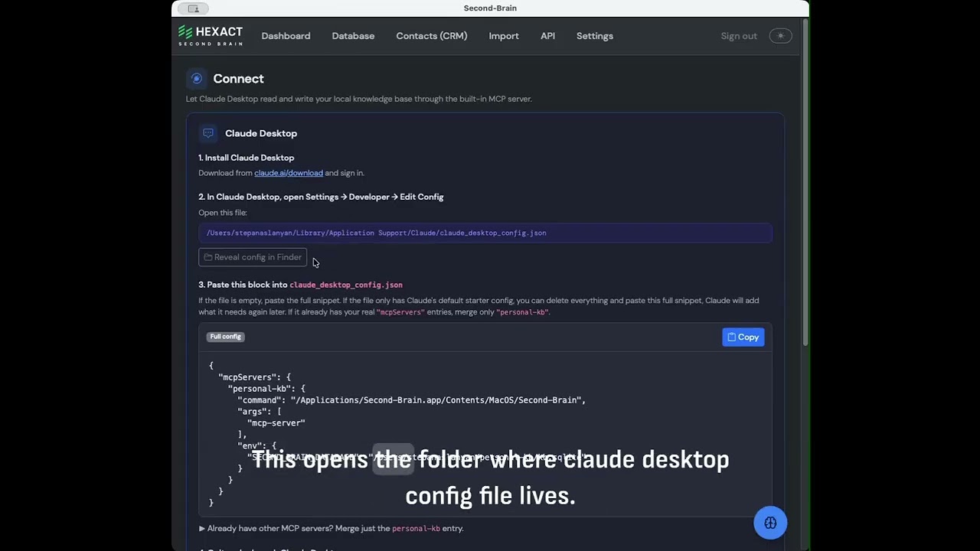Click the '1. Install Claude Desktop' step
Viewport: 980px width, 551px height.
coord(247,158)
